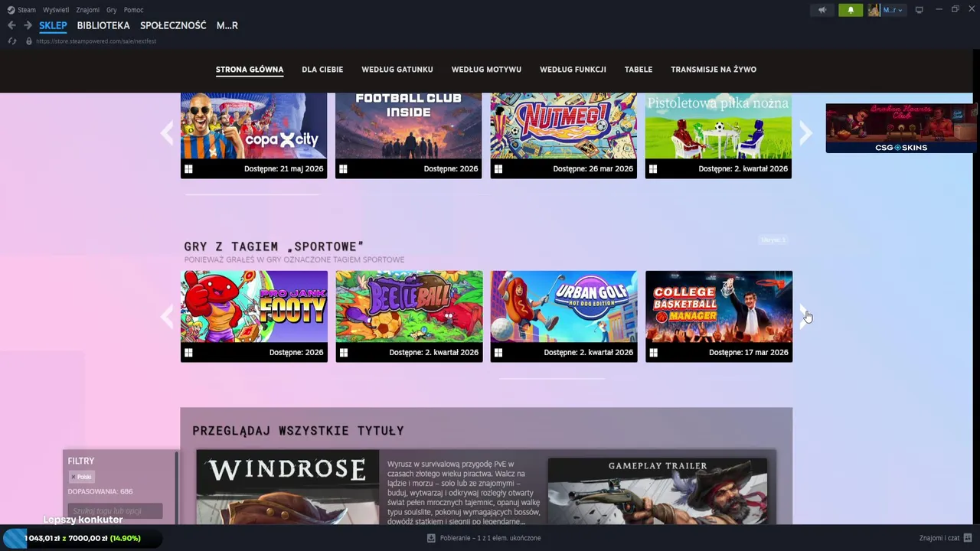This screenshot has width=980, height=551.
Task: Show next games in top carousel
Action: click(x=805, y=133)
